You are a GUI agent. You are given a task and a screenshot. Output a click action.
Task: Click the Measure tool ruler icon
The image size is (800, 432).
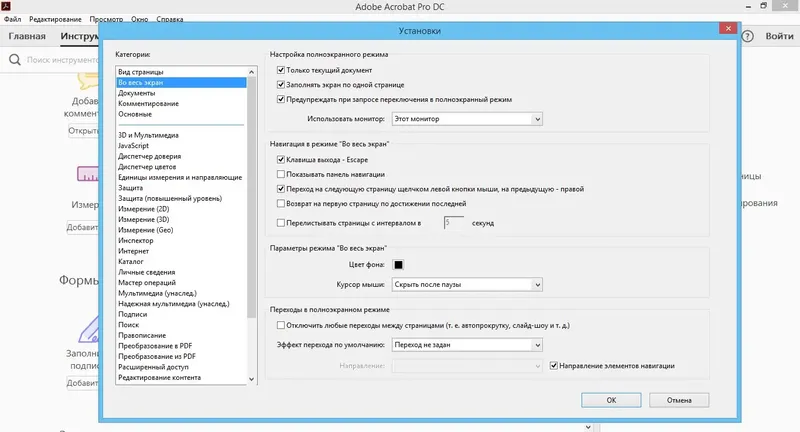coord(87,174)
